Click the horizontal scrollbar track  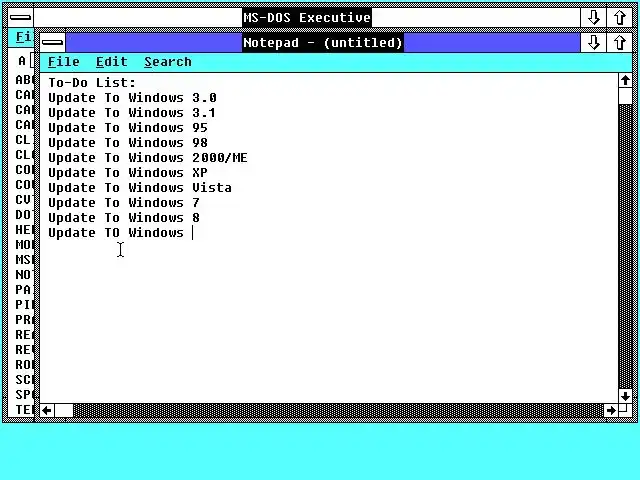339,411
